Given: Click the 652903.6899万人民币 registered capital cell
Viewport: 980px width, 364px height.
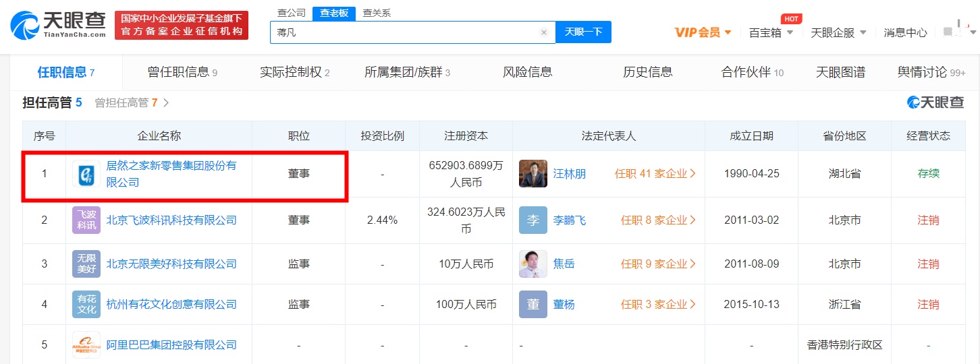Looking at the screenshot, I should tap(466, 174).
